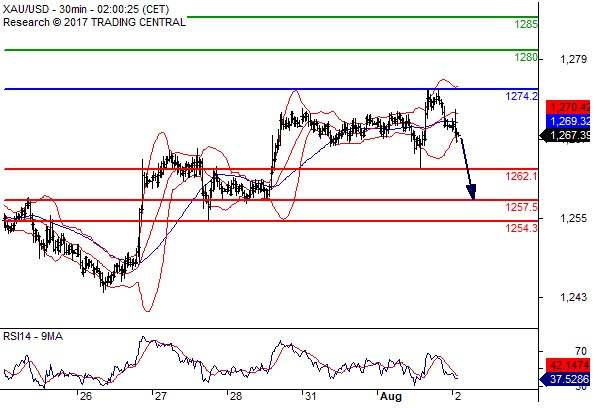This screenshot has width=594, height=408.
Task: Click the date label 2 on time axis
Action: [x=458, y=397]
